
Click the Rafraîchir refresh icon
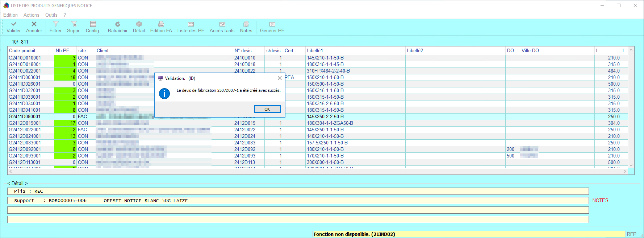[118, 24]
